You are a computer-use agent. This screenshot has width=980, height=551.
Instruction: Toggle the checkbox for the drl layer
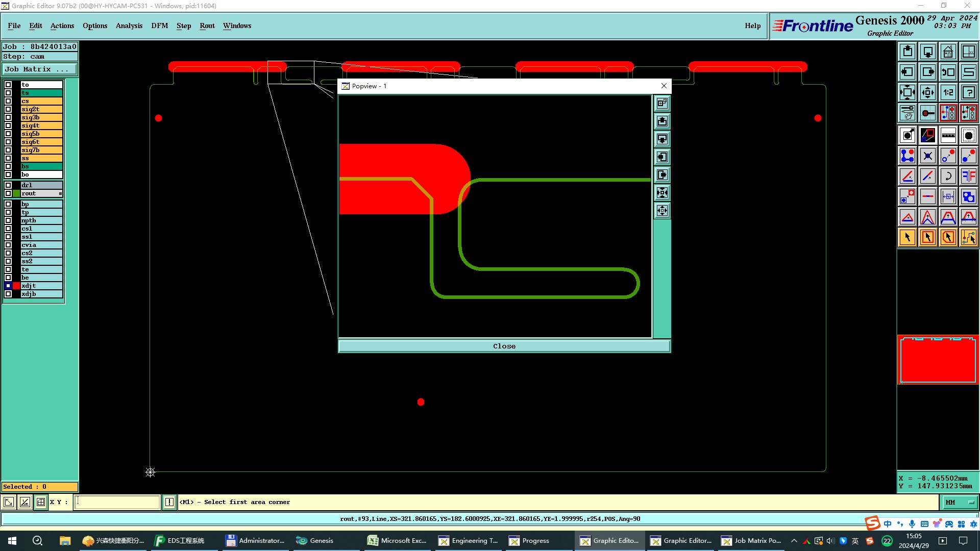tap(8, 185)
